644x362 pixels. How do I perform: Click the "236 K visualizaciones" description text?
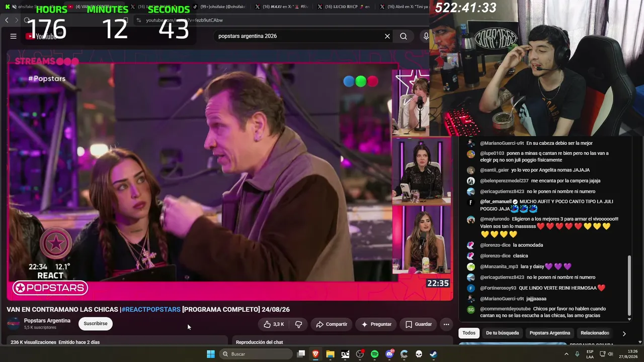tap(33, 342)
